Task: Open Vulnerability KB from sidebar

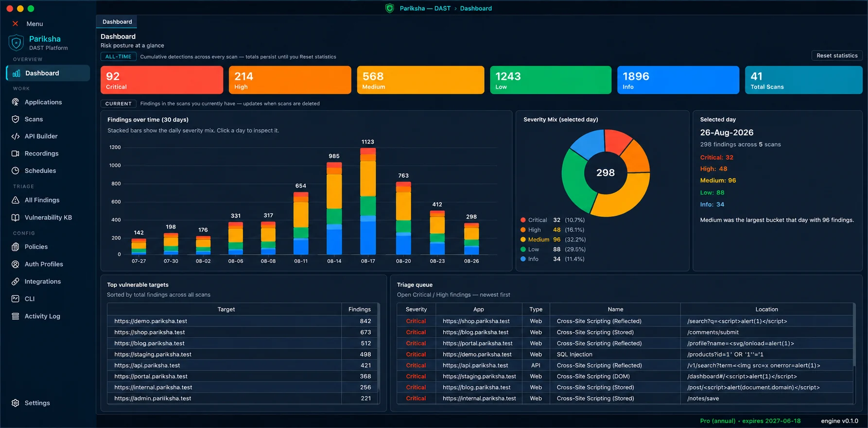Action: (x=48, y=218)
